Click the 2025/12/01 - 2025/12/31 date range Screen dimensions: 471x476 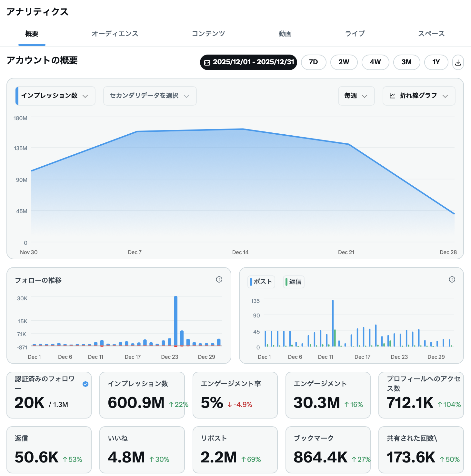coord(248,62)
